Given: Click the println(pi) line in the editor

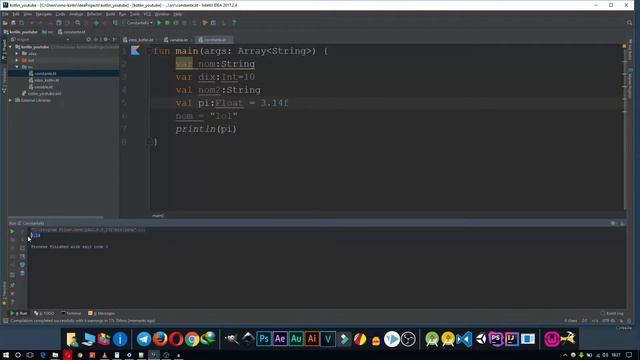Looking at the screenshot, I should [x=206, y=129].
